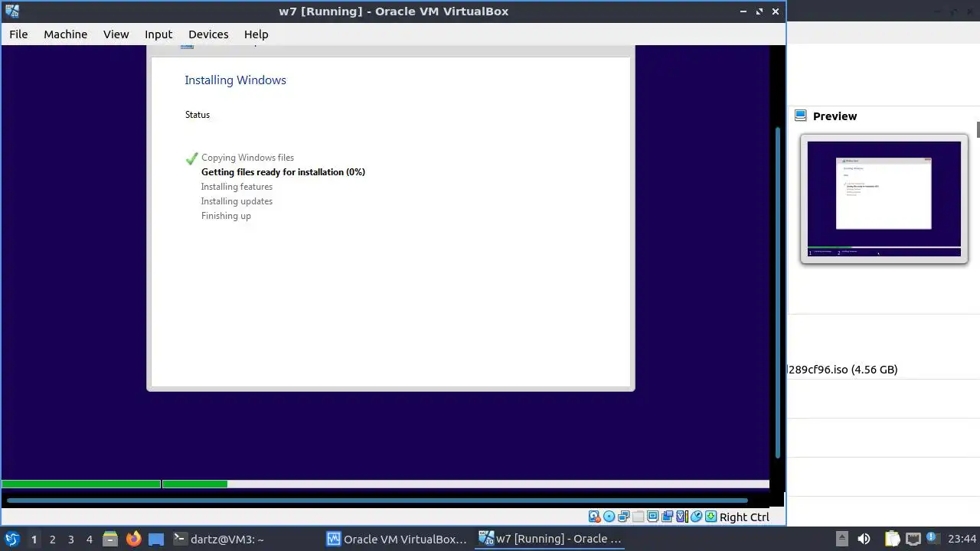Viewport: 980px width, 551px height.
Task: Maximize the w7 VirtualBox window
Action: pyautogui.click(x=759, y=11)
